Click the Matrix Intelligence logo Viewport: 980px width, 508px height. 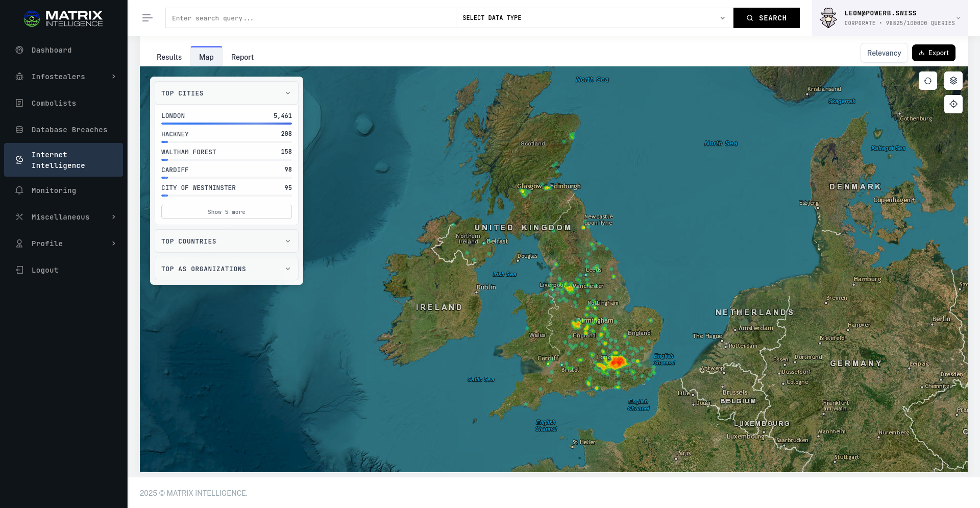(x=63, y=18)
